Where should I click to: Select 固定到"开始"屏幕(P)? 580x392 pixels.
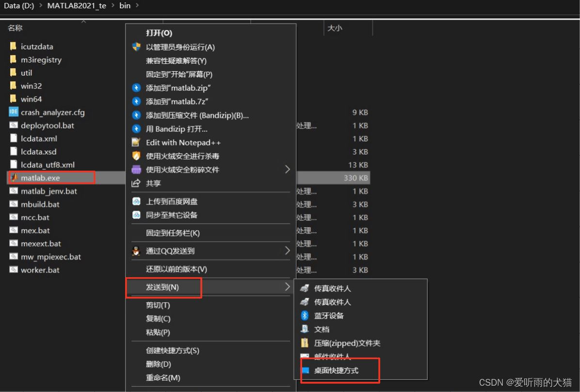point(179,74)
